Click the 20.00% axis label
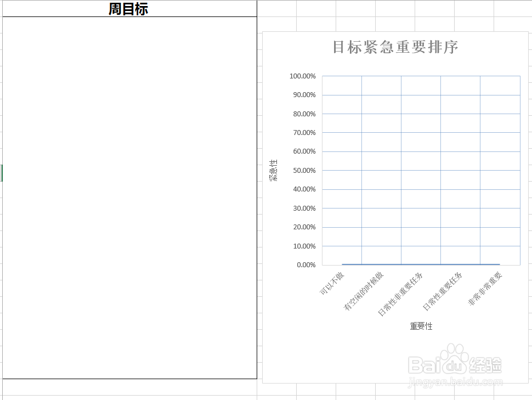 [304, 227]
